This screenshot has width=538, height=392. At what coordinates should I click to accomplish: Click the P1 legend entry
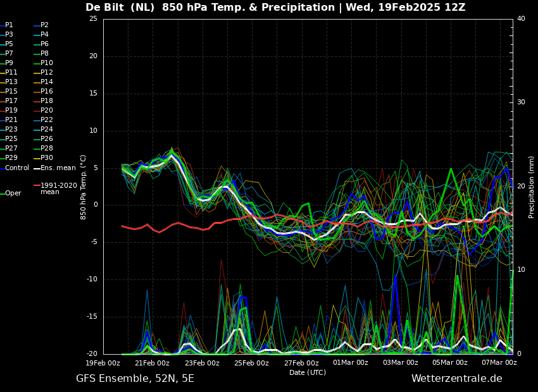pyautogui.click(x=7, y=25)
